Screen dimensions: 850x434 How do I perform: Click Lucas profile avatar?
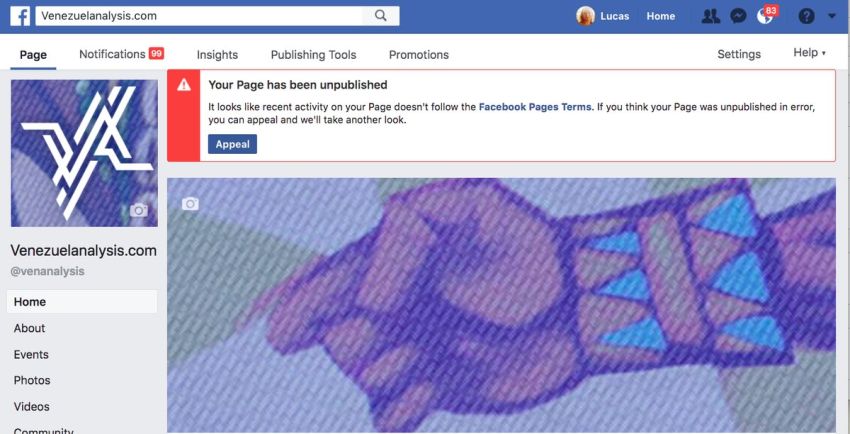585,16
